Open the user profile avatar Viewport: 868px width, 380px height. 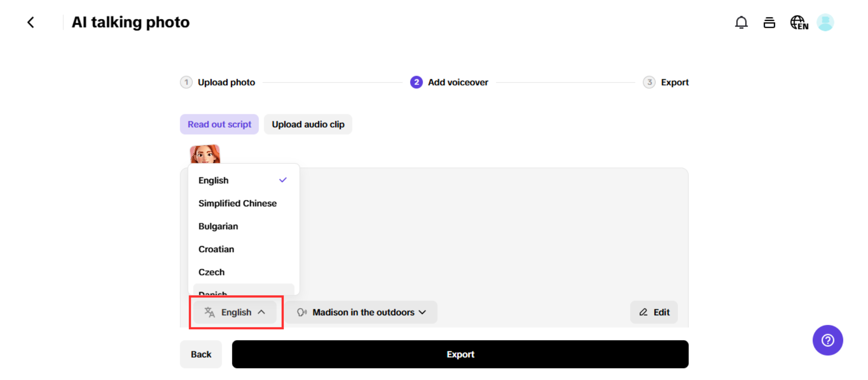(825, 22)
